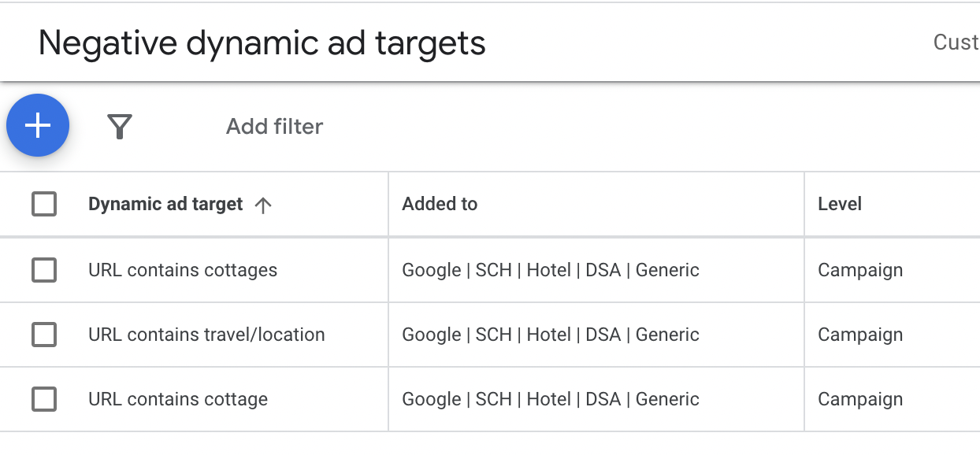Click the Add filter field
Screen dimensions: 980x455
tap(274, 126)
